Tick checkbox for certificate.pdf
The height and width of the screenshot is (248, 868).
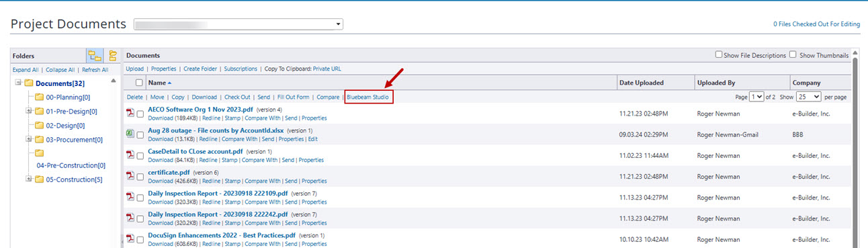[x=140, y=176]
